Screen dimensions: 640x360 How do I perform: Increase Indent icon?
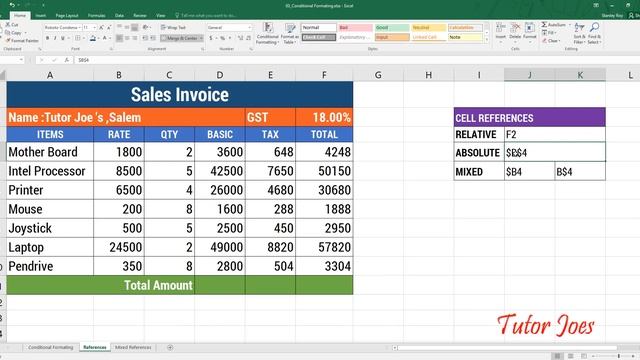[153, 38]
